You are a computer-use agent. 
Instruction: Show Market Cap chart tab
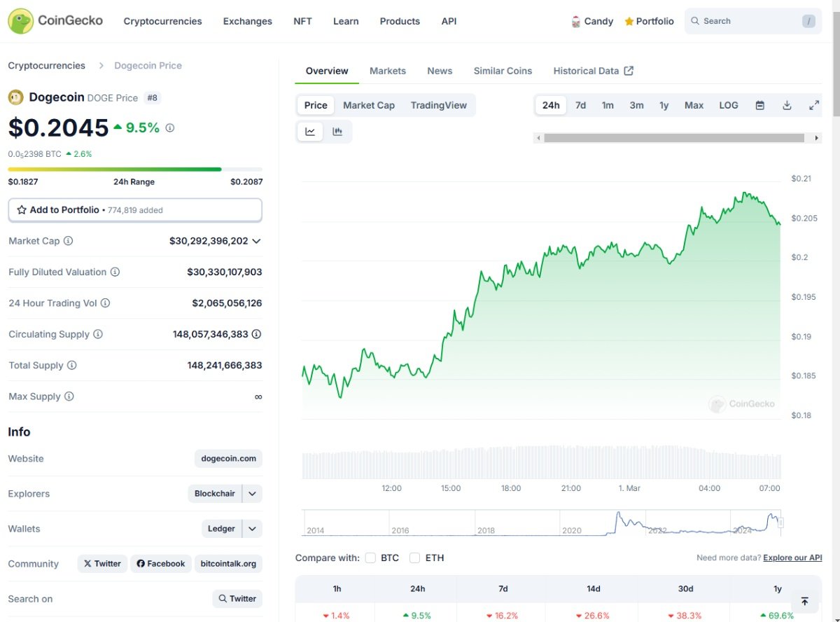tap(369, 105)
